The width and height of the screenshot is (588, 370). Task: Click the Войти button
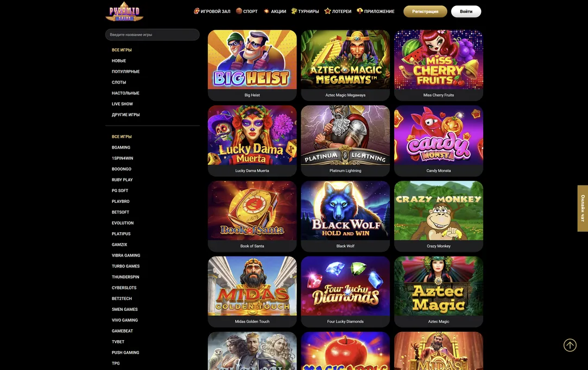[x=466, y=11]
